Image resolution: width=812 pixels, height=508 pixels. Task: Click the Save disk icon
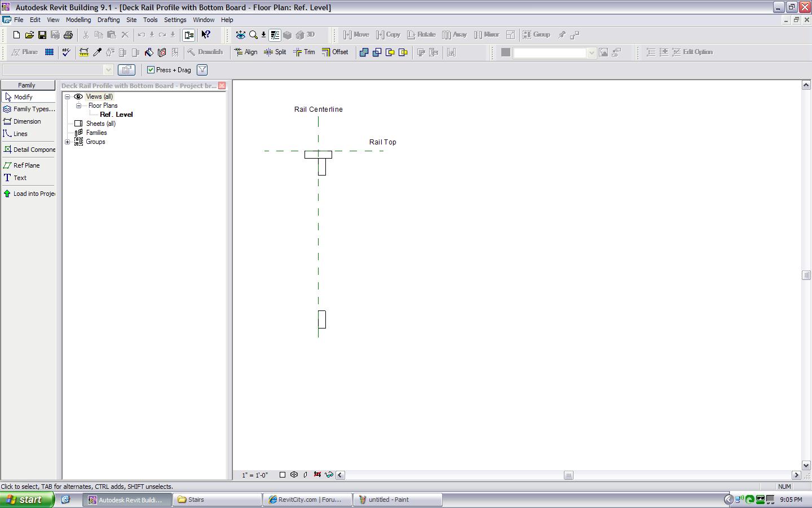(42, 35)
